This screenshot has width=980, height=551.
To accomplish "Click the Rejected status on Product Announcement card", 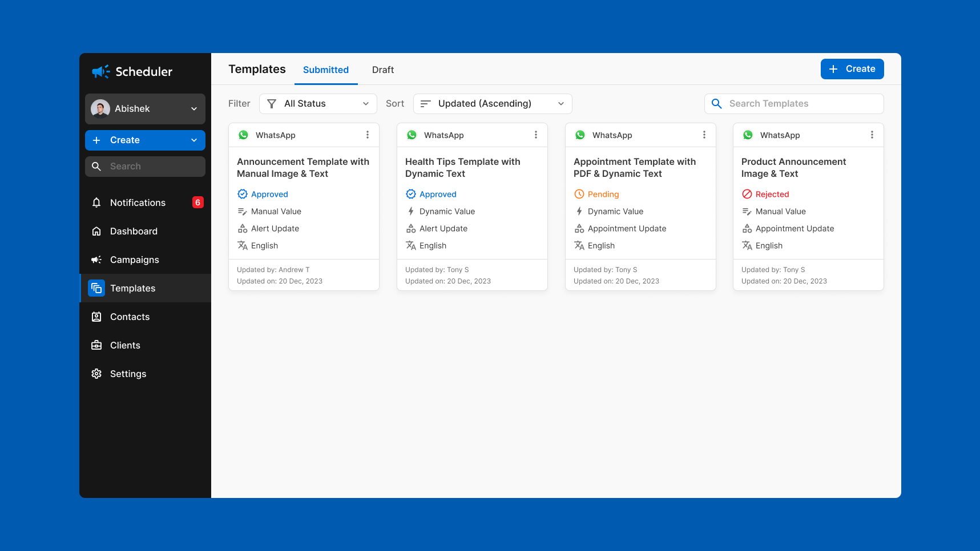I will [x=772, y=194].
